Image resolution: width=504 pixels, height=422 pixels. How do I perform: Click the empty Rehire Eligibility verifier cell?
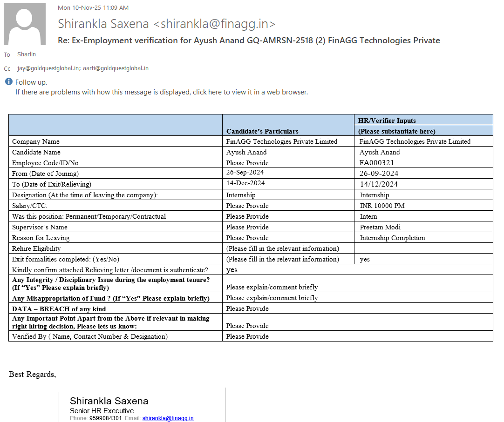click(423, 248)
